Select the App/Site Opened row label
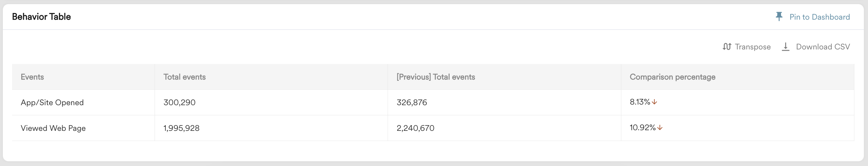The height and width of the screenshot is (166, 868). 52,103
